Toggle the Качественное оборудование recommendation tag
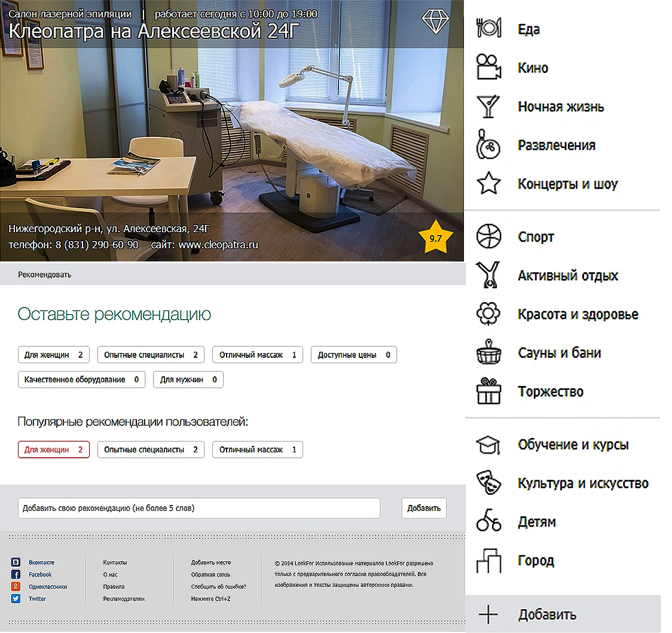The image size is (672, 633). pyautogui.click(x=81, y=379)
